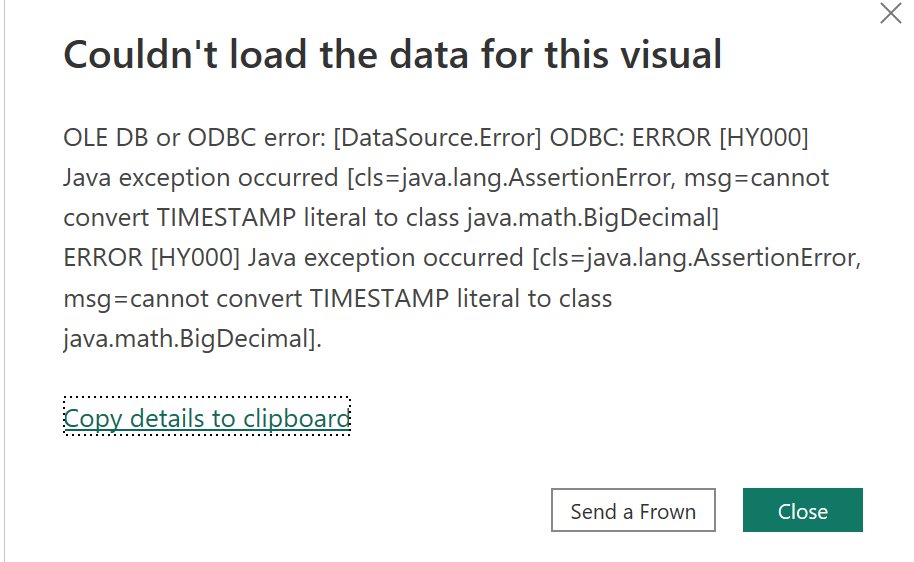The width and height of the screenshot is (914, 562).
Task: Click the first Java exception occurred text
Action: coord(201,178)
